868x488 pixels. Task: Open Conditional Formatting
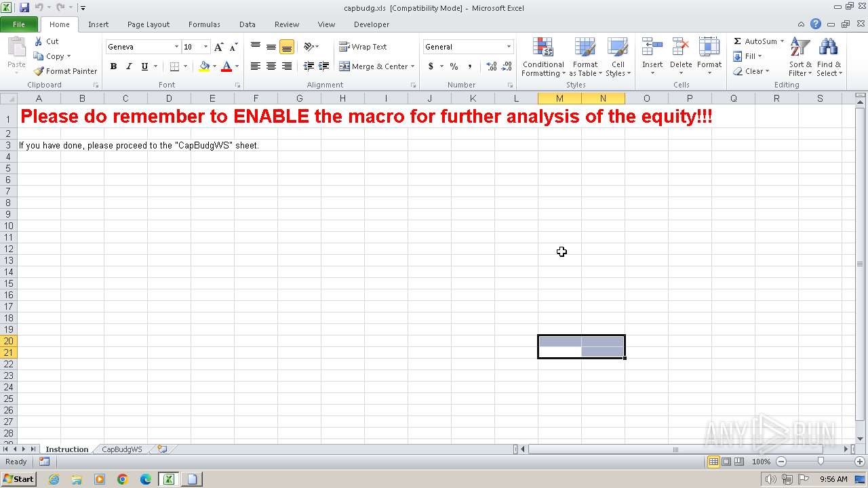pyautogui.click(x=543, y=58)
